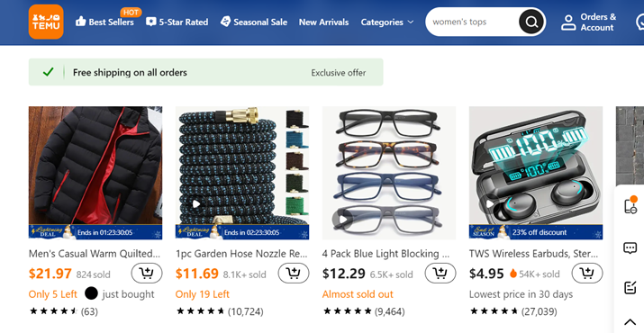This screenshot has height=333, width=644.
Task: Click the search magnifier button
Action: [531, 22]
